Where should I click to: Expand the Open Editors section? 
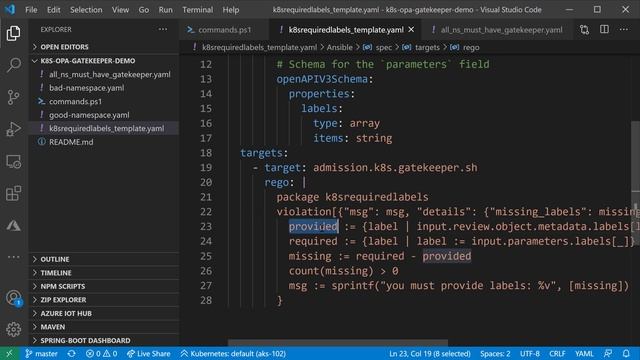coord(104,47)
